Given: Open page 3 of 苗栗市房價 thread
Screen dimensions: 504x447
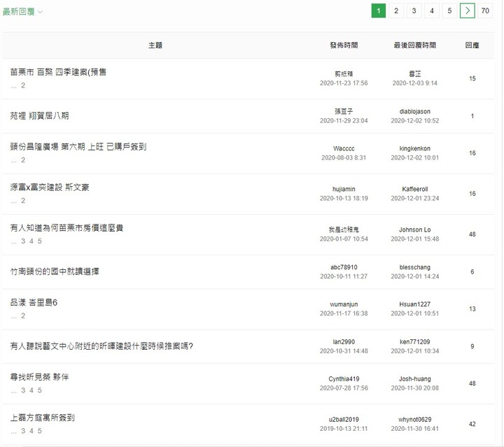Looking at the screenshot, I should coord(23,241).
